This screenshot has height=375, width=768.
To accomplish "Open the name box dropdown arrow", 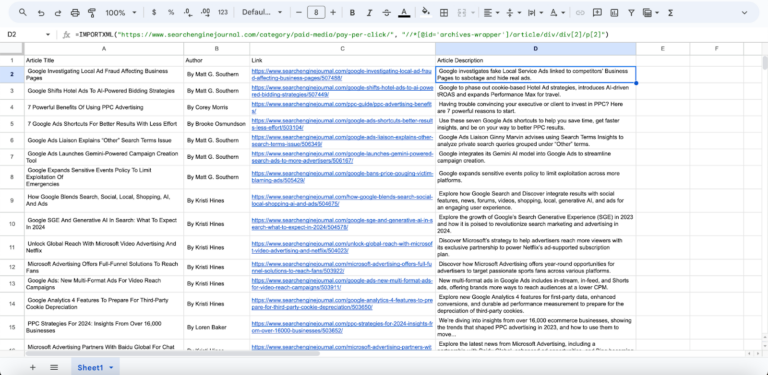I will click(x=48, y=35).
